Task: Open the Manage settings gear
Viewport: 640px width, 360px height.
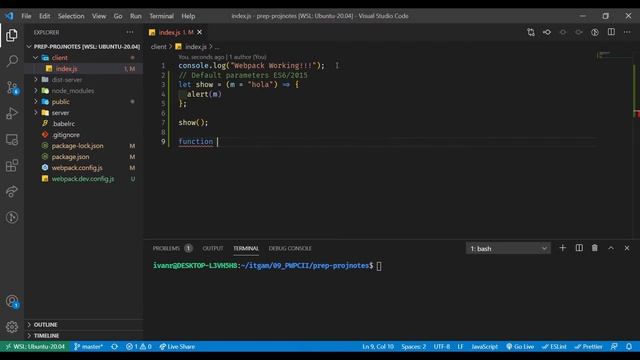Action: point(12,327)
